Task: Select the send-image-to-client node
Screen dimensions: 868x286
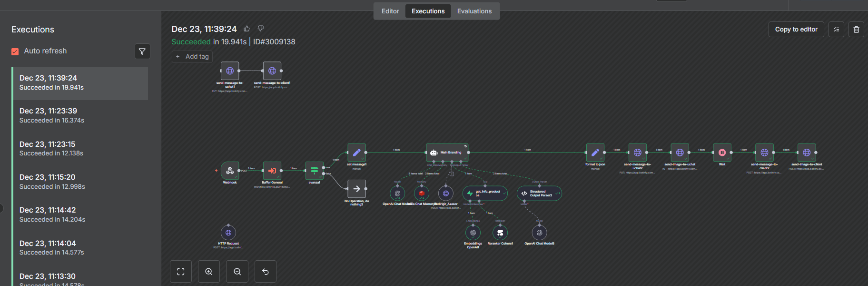Action: coord(807,153)
